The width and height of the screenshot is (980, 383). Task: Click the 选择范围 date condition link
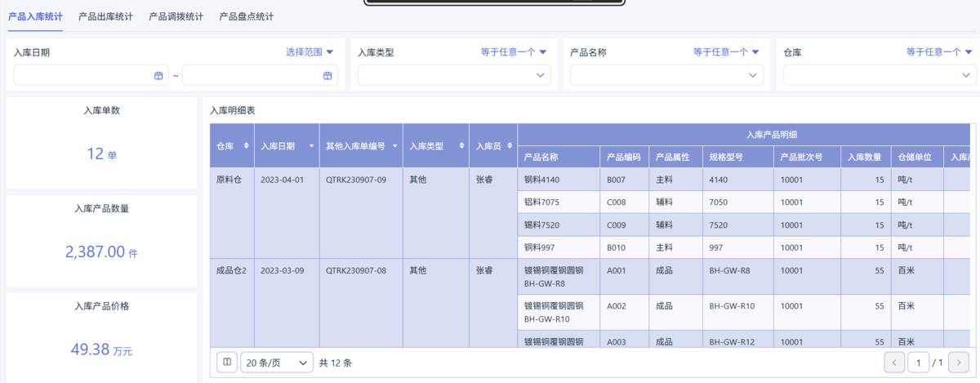point(310,52)
